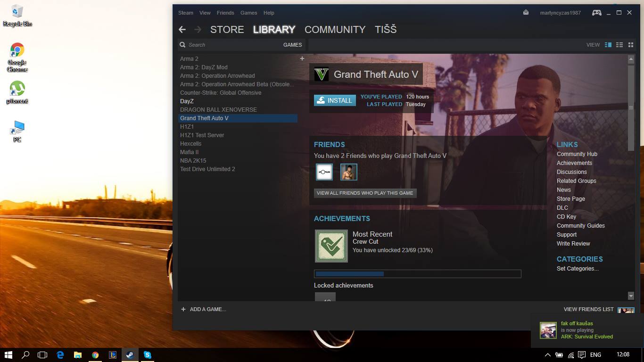
Task: Open the first friend avatar playing GTA V
Action: pos(324,172)
